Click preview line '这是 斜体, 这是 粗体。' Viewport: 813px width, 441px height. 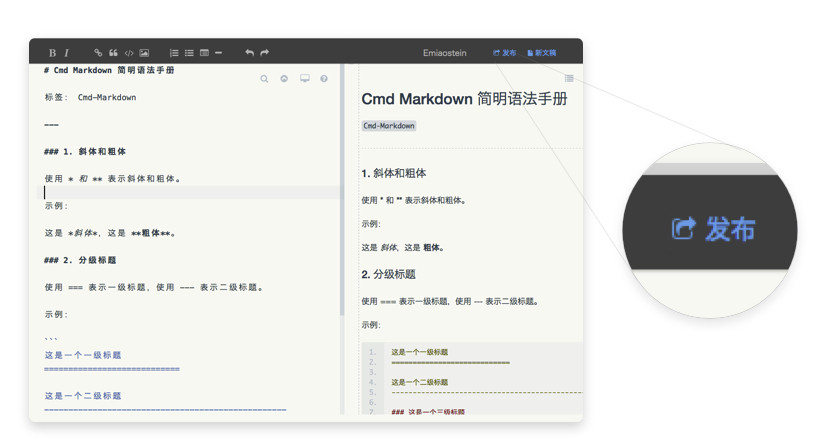coord(402,248)
